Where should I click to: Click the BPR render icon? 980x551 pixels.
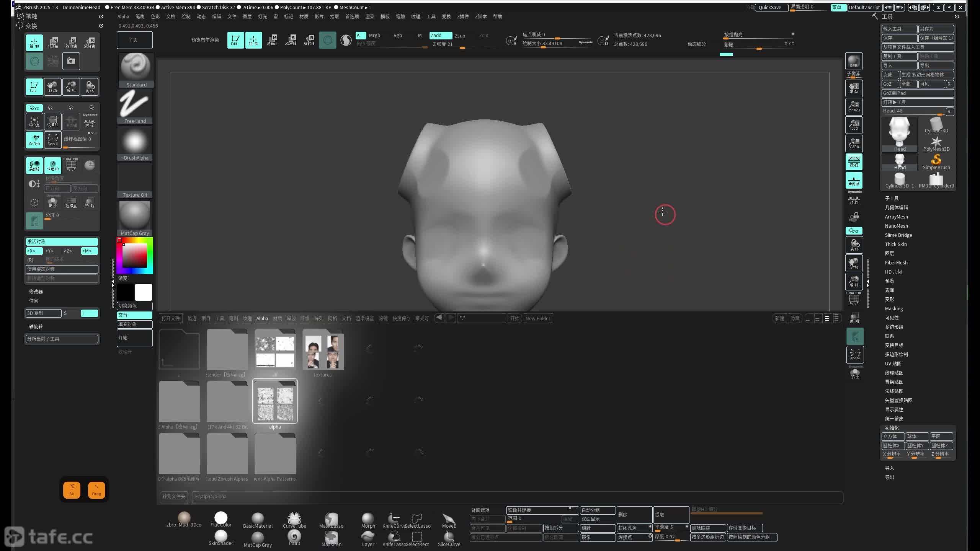click(x=854, y=62)
